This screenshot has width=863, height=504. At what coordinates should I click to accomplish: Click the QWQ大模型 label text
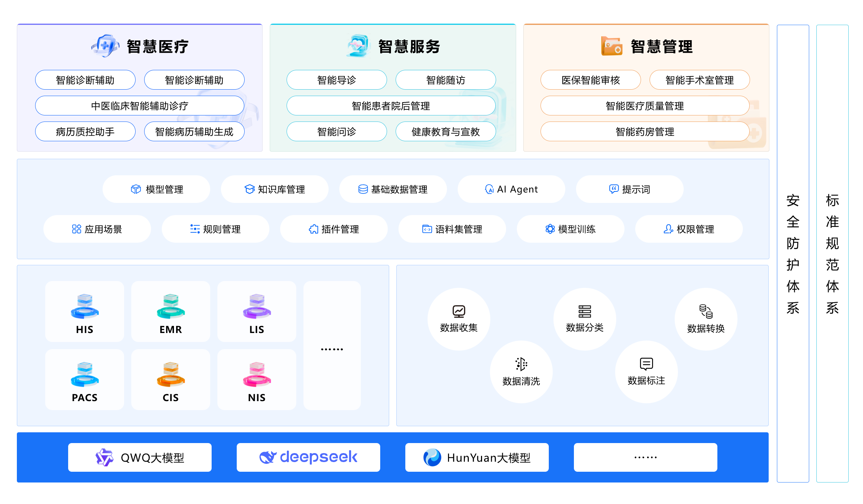pyautogui.click(x=152, y=458)
